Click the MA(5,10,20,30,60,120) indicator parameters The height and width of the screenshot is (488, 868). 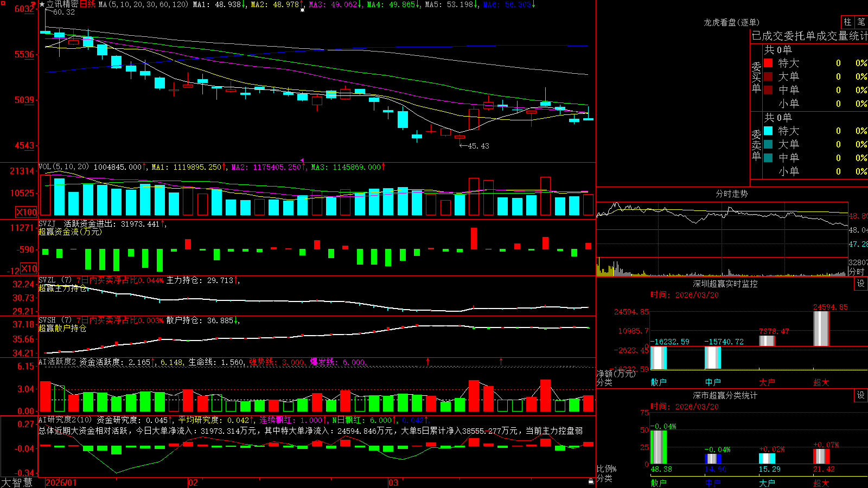pyautogui.click(x=143, y=4)
